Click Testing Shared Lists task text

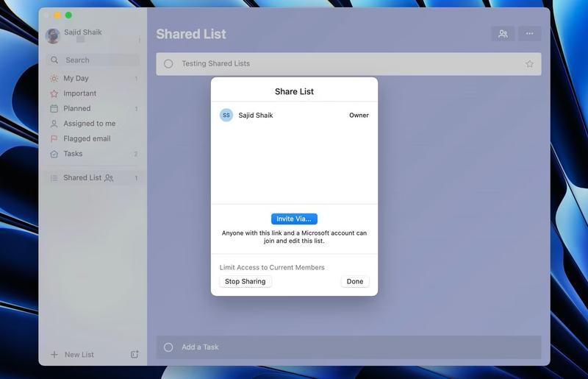click(215, 63)
